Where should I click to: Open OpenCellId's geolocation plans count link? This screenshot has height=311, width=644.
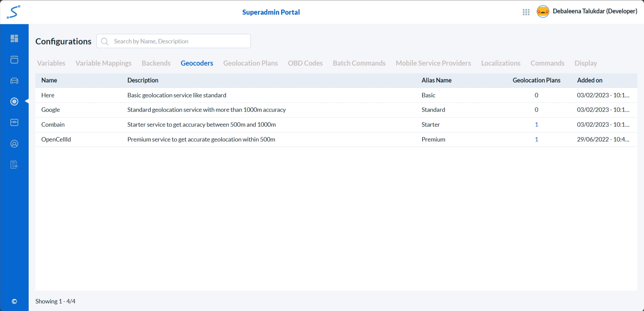pos(536,139)
